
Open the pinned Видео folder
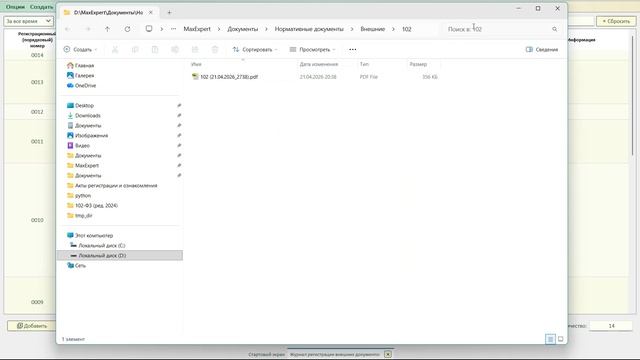click(x=82, y=145)
